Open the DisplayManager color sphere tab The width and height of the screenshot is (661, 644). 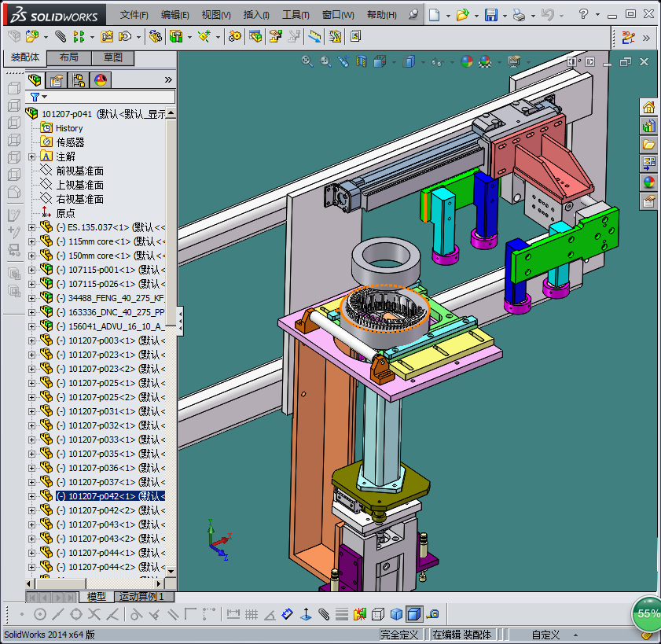click(x=101, y=79)
